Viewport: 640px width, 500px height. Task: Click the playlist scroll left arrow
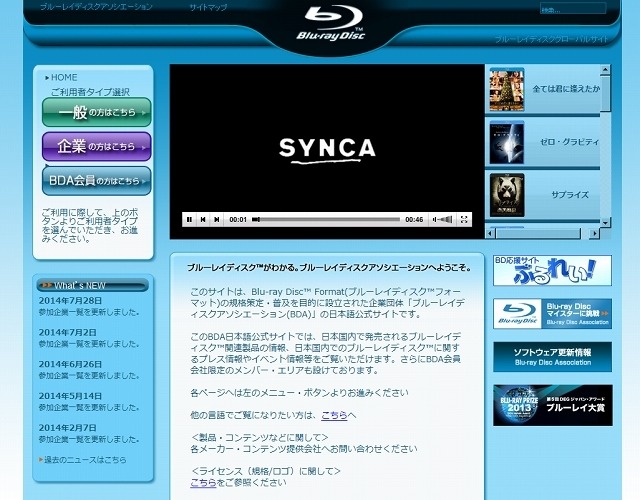[x=490, y=233]
